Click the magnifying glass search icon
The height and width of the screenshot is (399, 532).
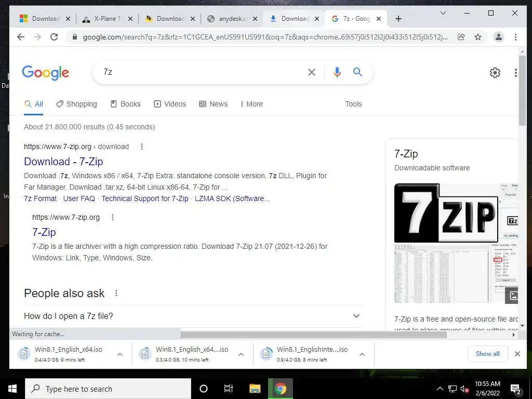(357, 72)
